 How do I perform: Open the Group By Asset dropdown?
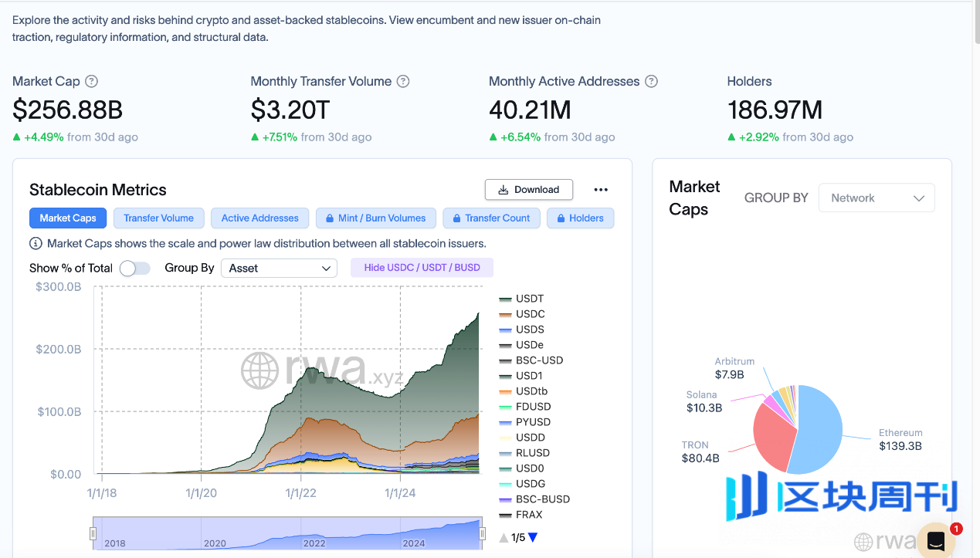tap(279, 268)
